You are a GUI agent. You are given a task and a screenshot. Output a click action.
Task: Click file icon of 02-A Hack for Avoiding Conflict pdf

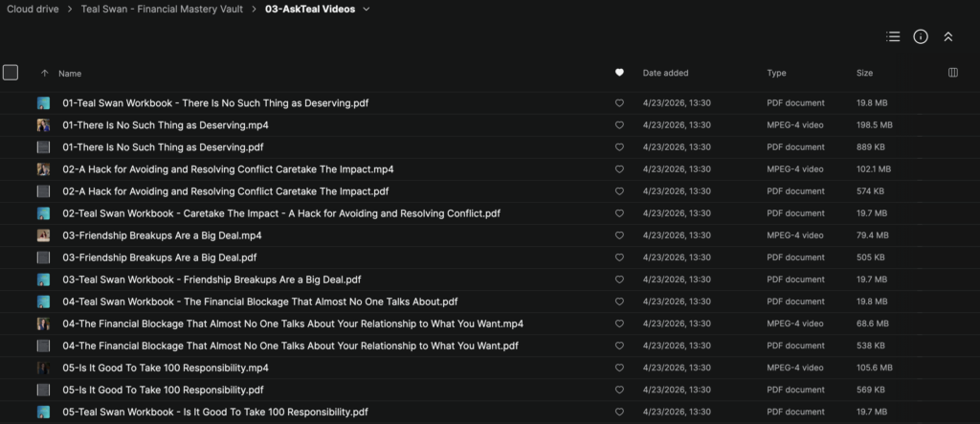43,191
